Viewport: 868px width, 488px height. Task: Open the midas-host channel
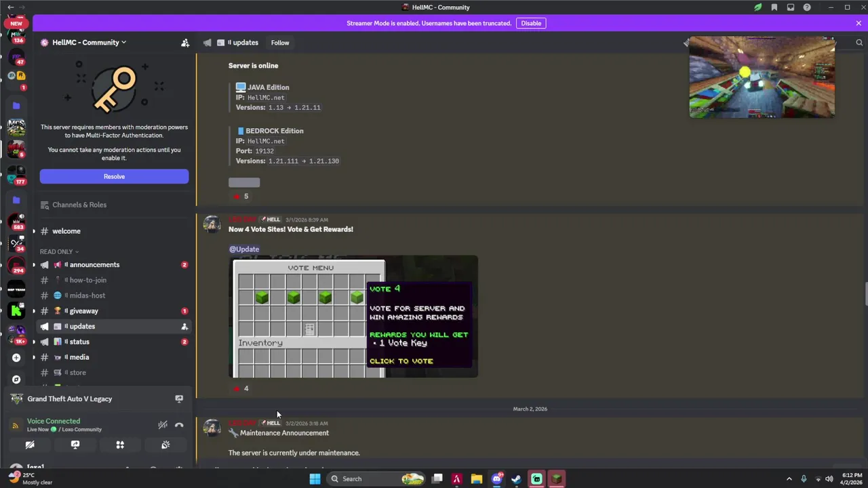(x=113, y=296)
